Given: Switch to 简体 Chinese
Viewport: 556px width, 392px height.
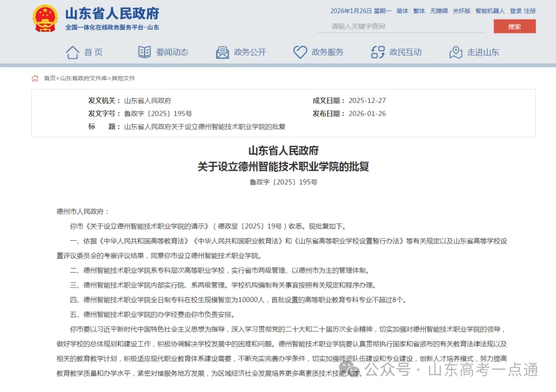Looking at the screenshot, I should 402,11.
